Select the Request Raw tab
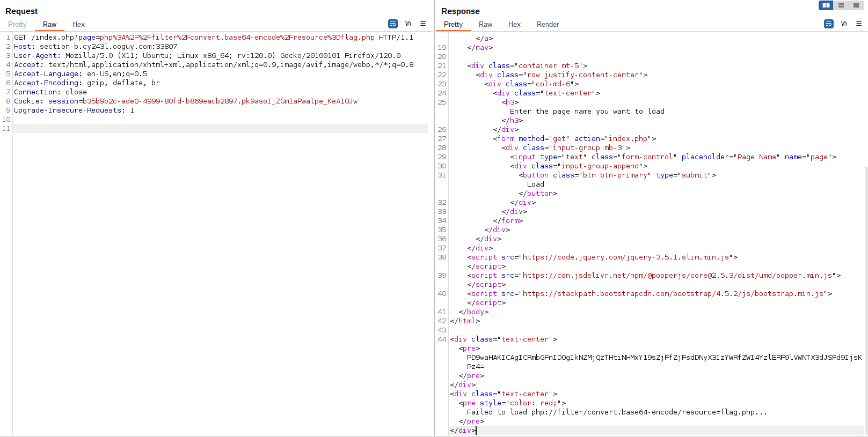Screen dimensions: 868x437 coord(49,24)
